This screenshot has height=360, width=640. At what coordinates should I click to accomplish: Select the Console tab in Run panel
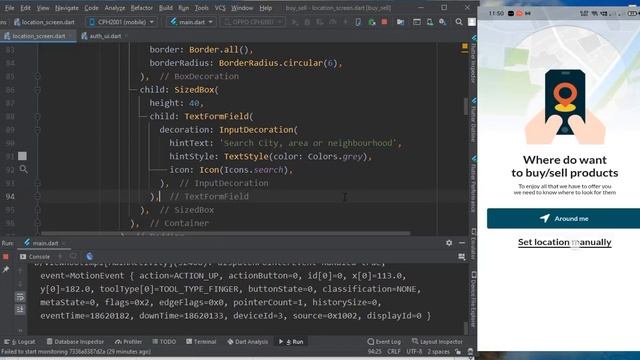pos(35,257)
